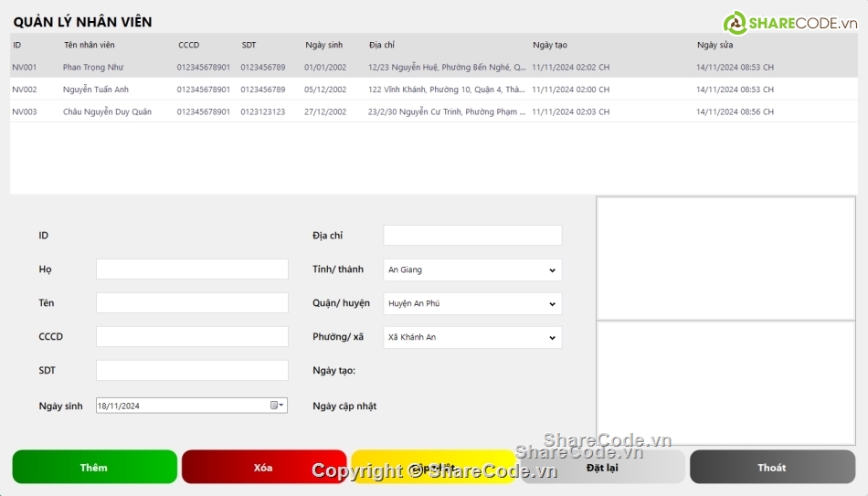Click the dark Thoát exit button
868x496 pixels.
click(772, 467)
